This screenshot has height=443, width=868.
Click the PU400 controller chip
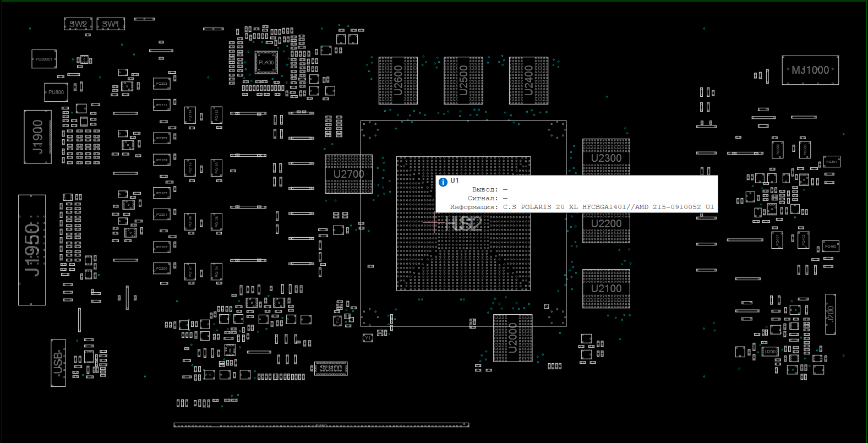(x=266, y=63)
